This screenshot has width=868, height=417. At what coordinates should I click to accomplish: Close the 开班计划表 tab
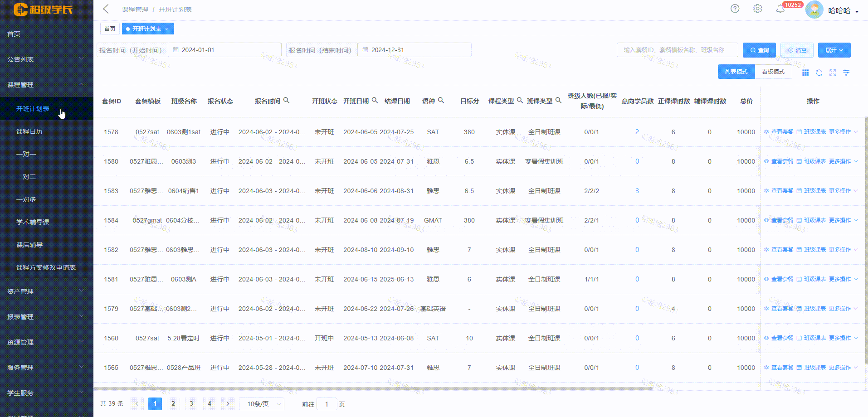point(167,29)
